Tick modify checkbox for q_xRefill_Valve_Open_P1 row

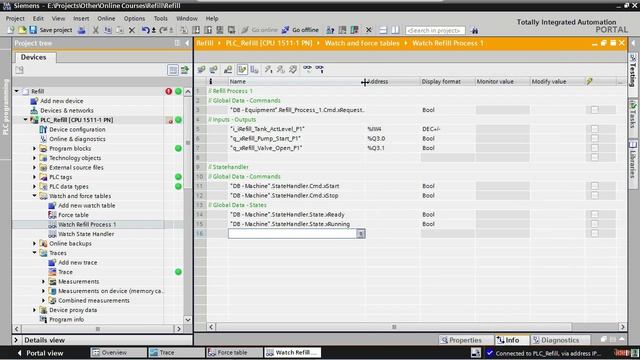point(595,148)
